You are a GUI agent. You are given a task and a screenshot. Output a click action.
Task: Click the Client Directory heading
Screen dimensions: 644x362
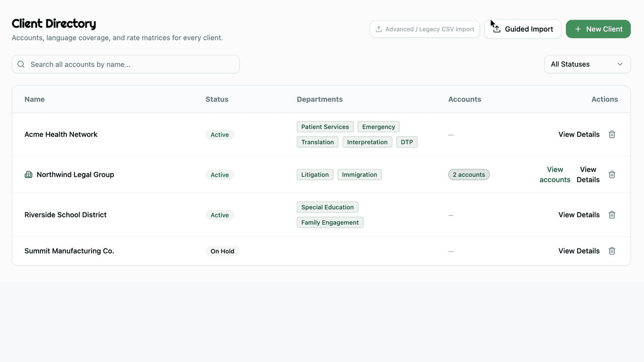coord(54,24)
